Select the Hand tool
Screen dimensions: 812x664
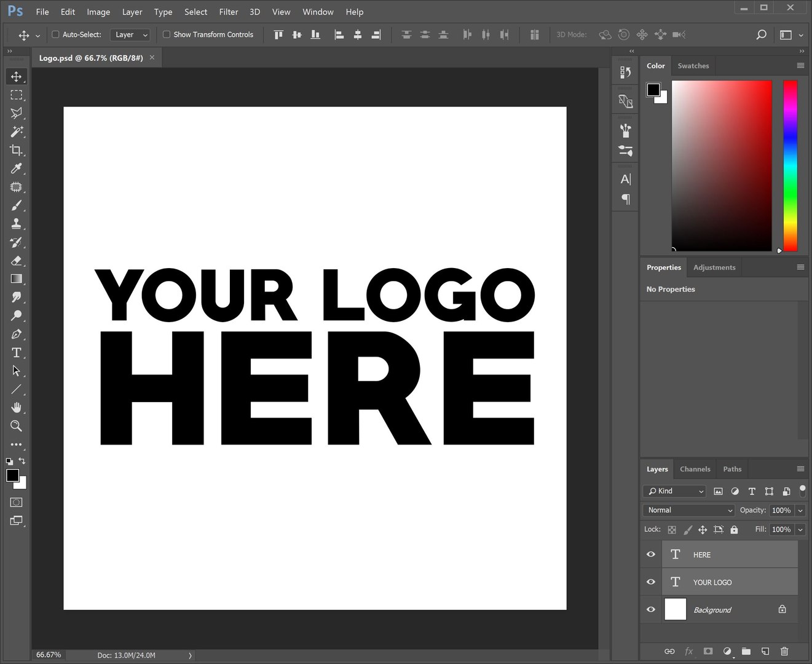pos(16,408)
